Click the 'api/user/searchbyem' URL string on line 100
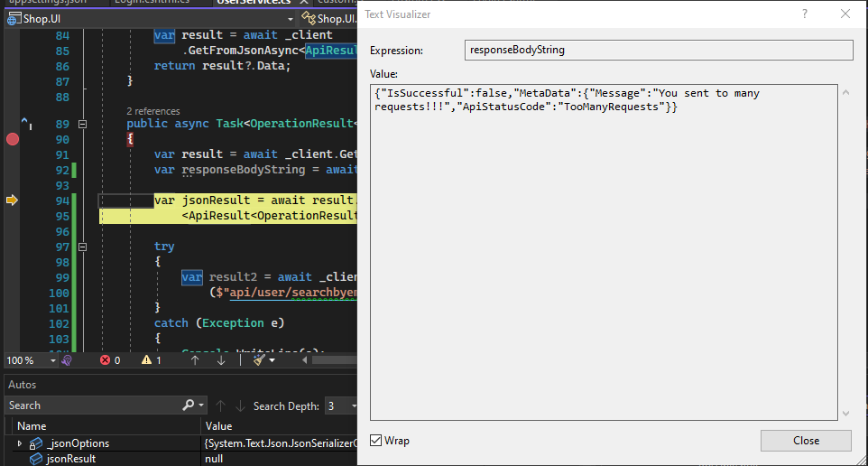 coord(293,292)
